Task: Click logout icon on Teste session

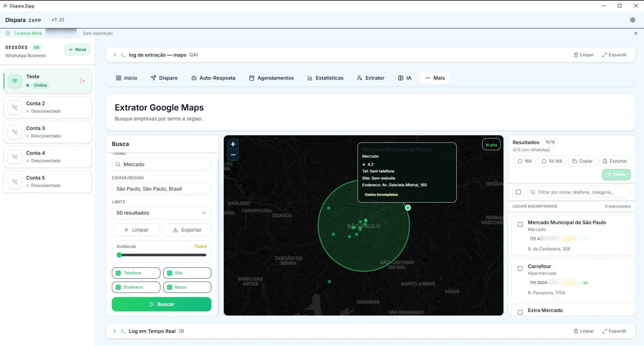Action: pyautogui.click(x=82, y=81)
